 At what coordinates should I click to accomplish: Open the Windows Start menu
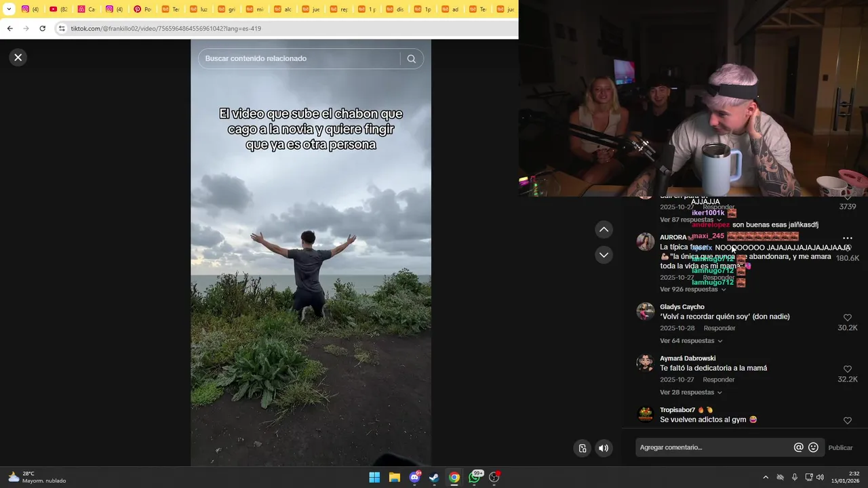coord(374,477)
